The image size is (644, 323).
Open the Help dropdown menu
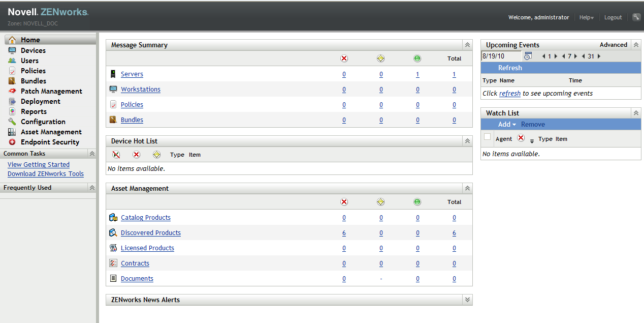[587, 17]
